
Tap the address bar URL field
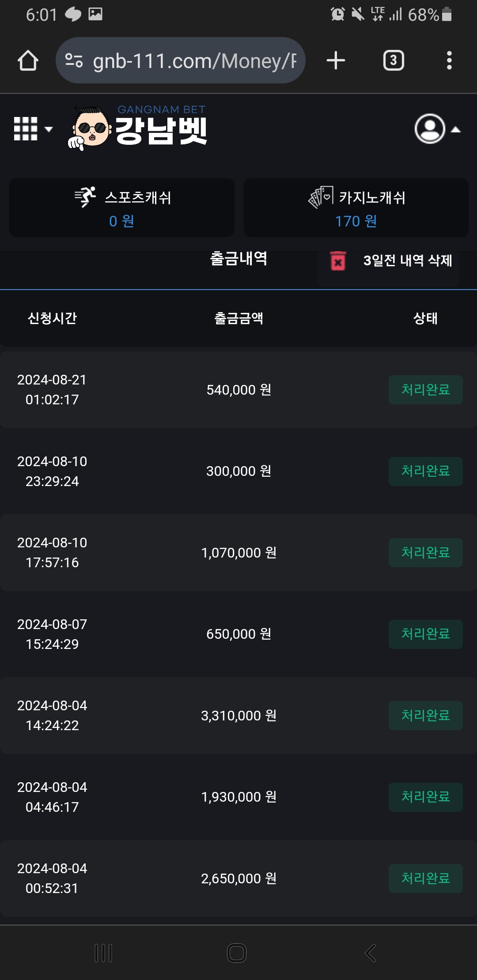(x=194, y=60)
